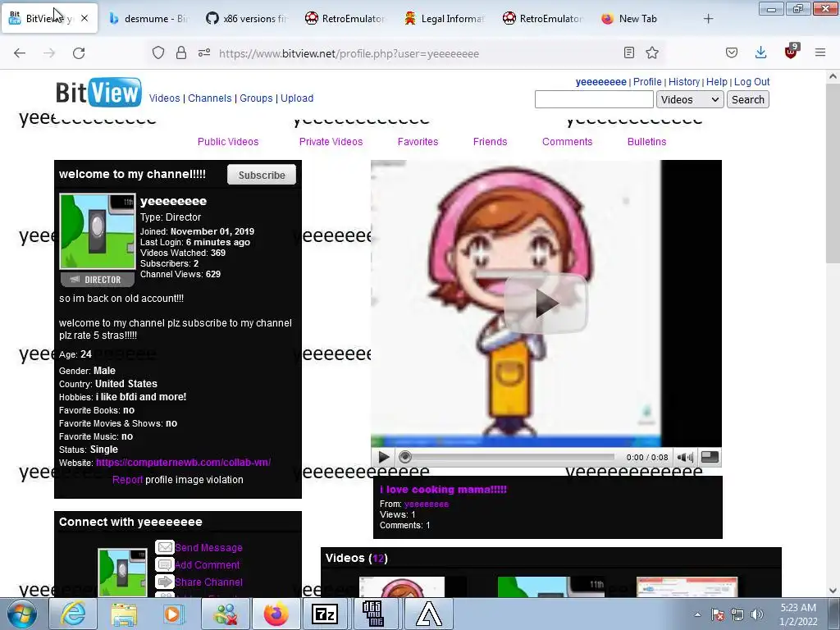Open the Windows Start menu
This screenshot has height=630, width=840.
click(21, 614)
